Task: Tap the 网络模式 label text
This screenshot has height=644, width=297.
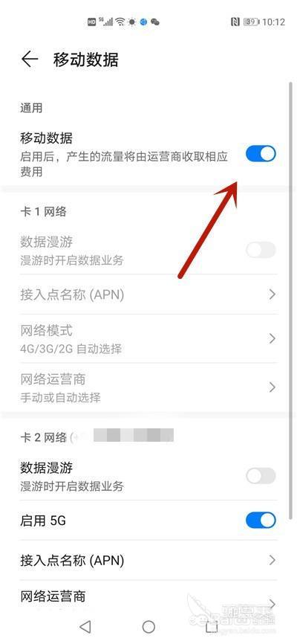Action: click(x=46, y=330)
